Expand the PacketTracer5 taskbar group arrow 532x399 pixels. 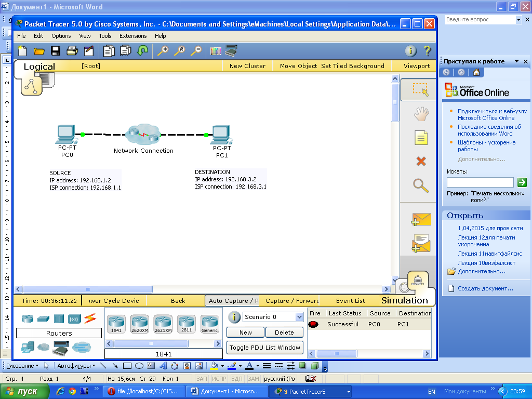349,392
